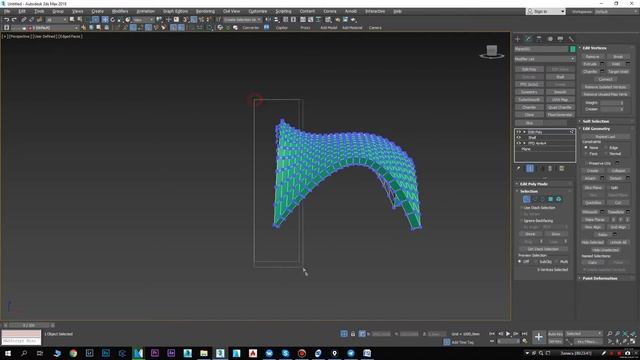640x360 pixels.
Task: Click the Target Weld button
Action: pyautogui.click(x=618, y=71)
